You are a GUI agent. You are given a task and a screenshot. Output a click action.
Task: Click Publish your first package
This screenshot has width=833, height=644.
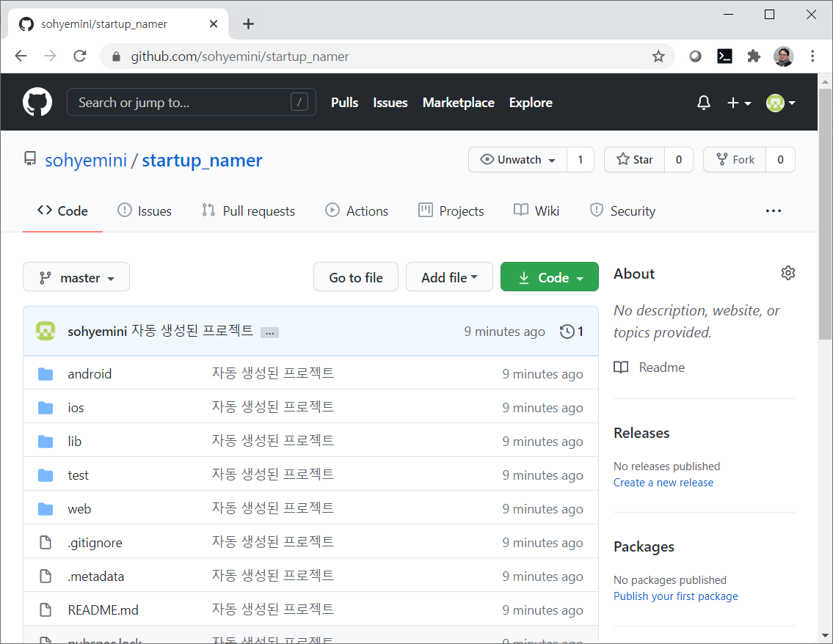pyautogui.click(x=676, y=596)
